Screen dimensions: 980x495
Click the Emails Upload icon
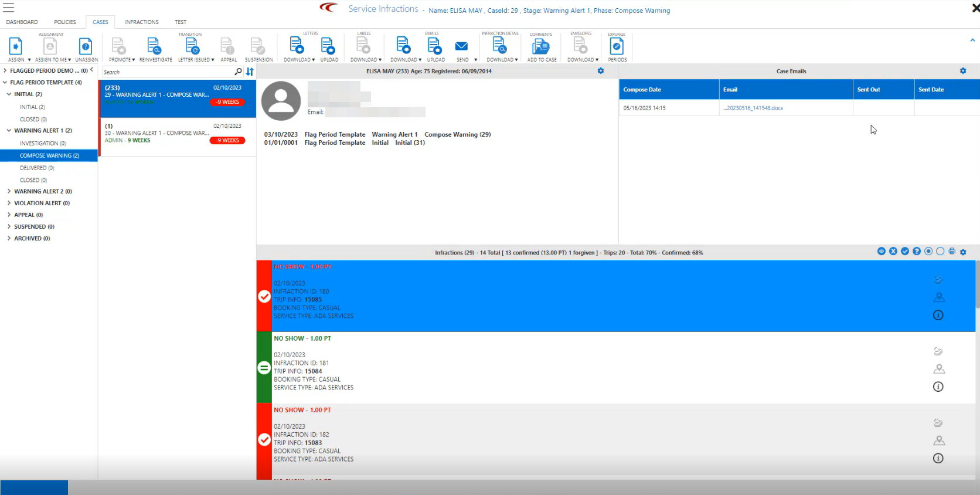tap(435, 46)
